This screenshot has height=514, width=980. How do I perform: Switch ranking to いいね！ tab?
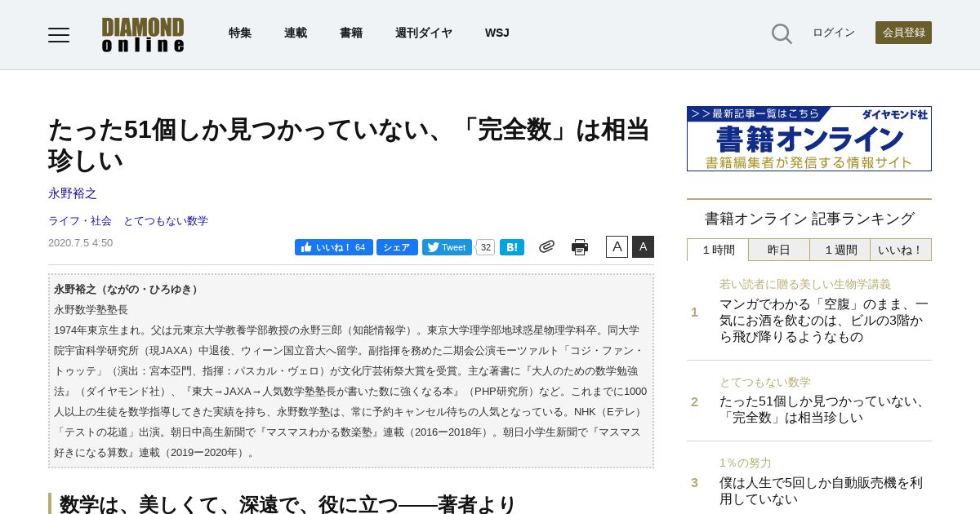coord(901,250)
